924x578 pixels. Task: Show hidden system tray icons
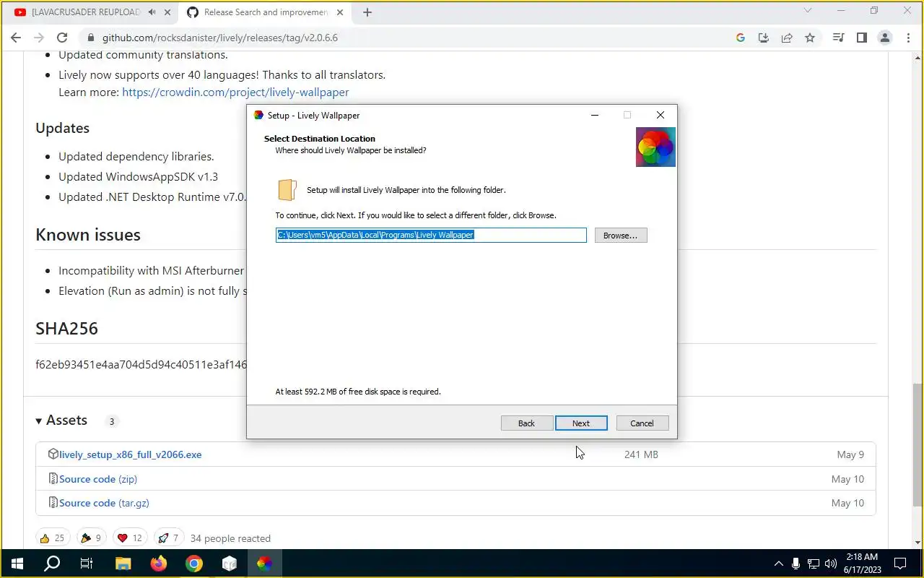pos(778,564)
